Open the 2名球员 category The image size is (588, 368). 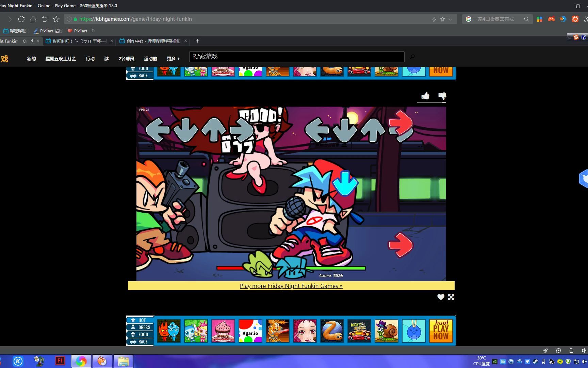[x=126, y=59]
